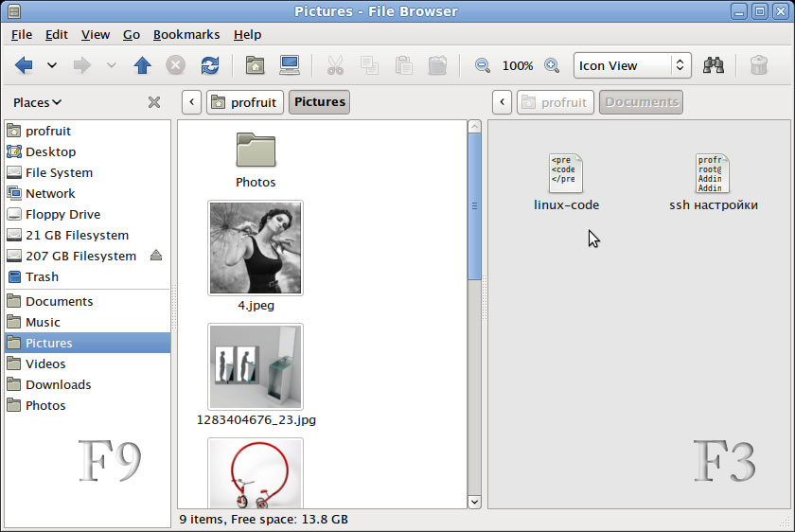Screen dimensions: 795x532
Task: Open Computer toolbar icon
Action: click(290, 65)
